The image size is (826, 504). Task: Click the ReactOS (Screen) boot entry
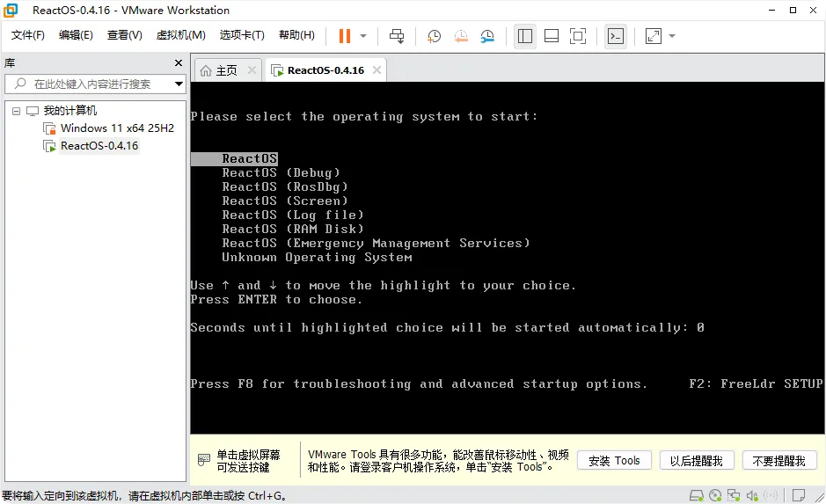(x=285, y=201)
